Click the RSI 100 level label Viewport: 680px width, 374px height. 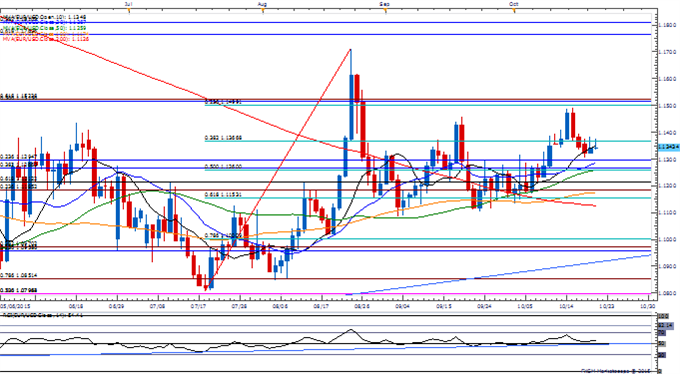[663, 317]
